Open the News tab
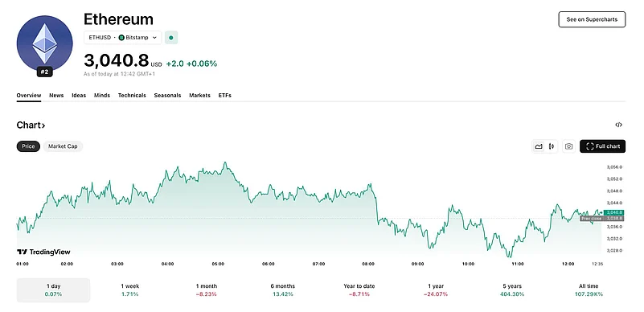 coord(56,95)
